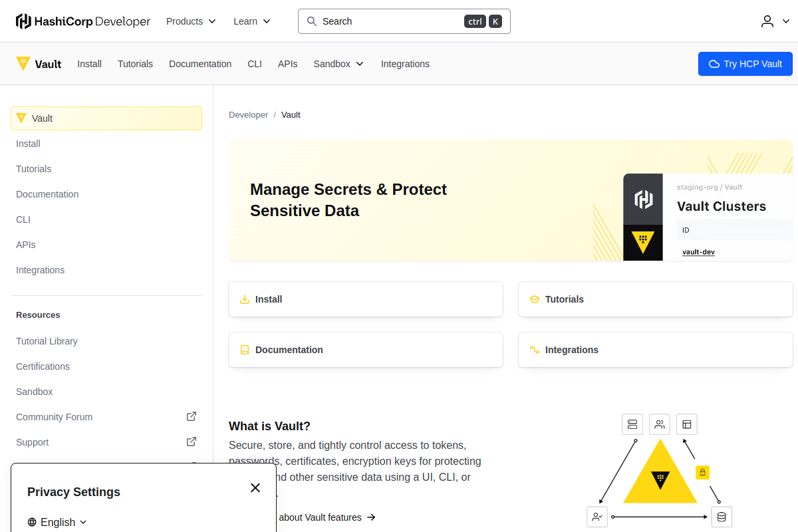The image size is (798, 532).
Task: Click the vault-dev cluster link in hero
Action: coord(698,252)
